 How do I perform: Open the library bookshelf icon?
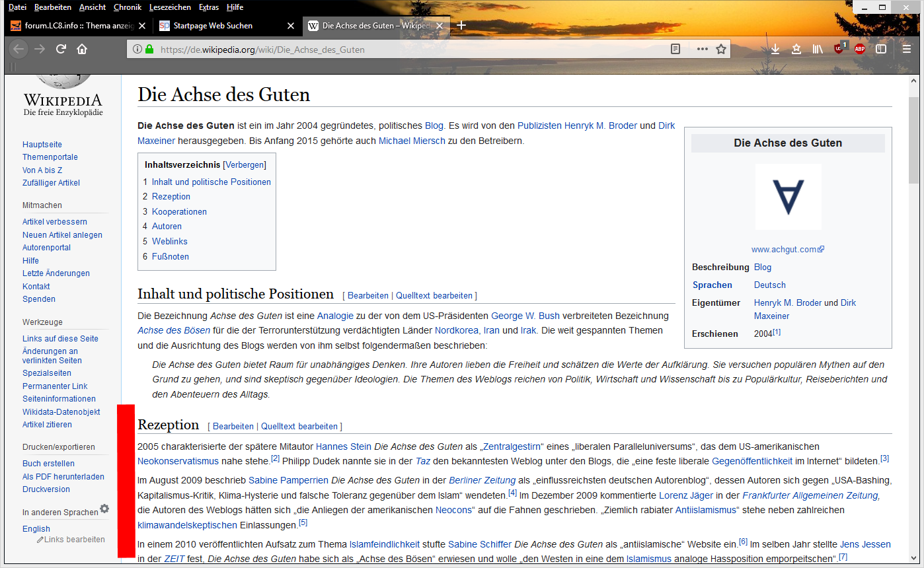(x=818, y=49)
